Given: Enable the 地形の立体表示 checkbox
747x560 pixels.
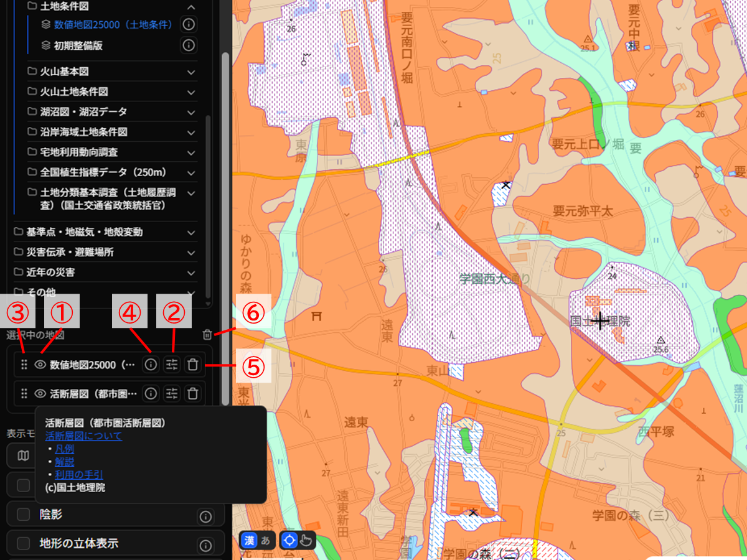Looking at the screenshot, I should coord(24,543).
